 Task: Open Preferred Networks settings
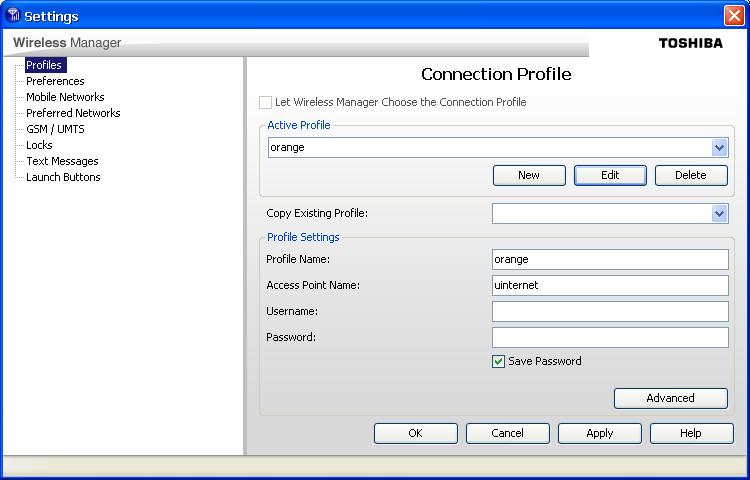coord(73,113)
